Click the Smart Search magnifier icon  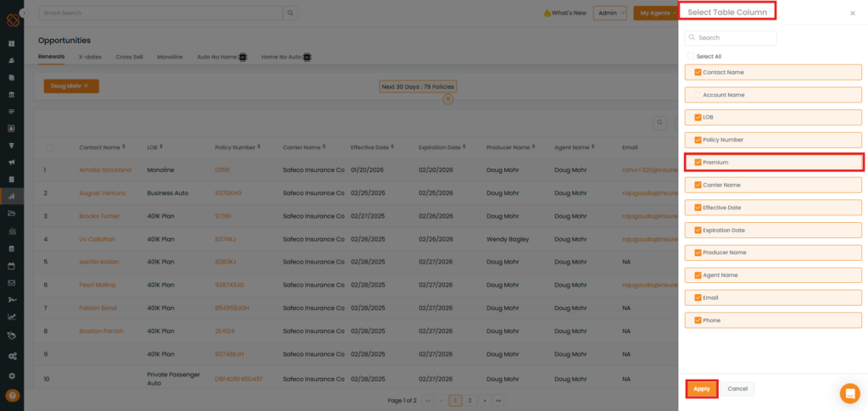coord(291,14)
